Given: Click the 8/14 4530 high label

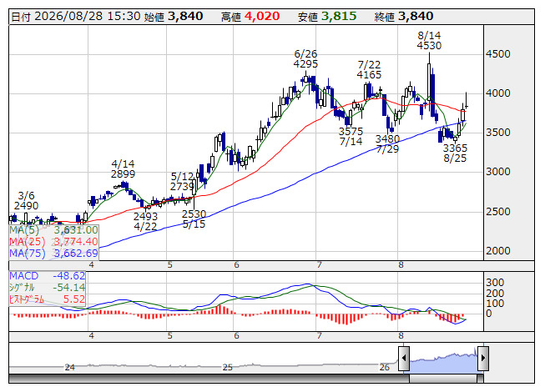Looking at the screenshot, I should pos(429,41).
